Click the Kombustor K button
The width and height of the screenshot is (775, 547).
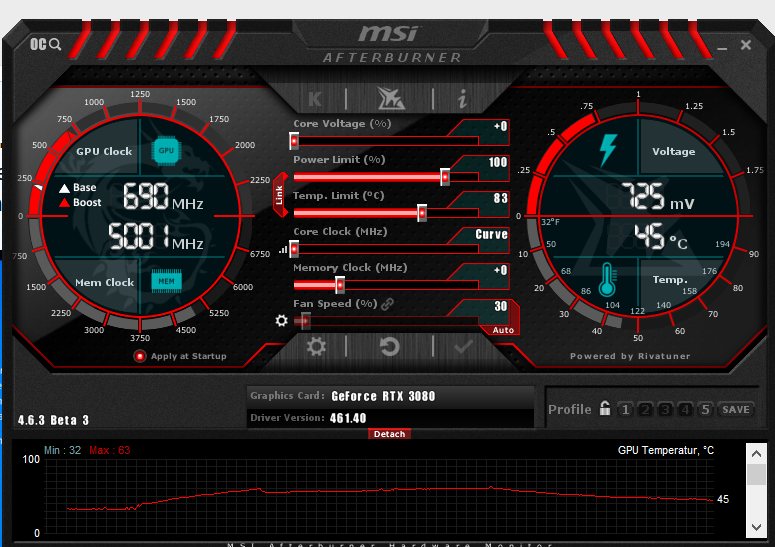(315, 99)
